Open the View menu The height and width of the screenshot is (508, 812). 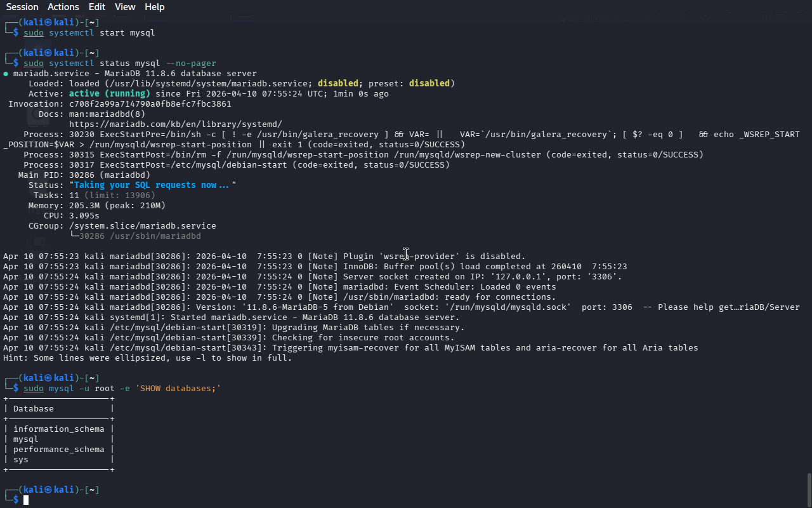tap(125, 7)
